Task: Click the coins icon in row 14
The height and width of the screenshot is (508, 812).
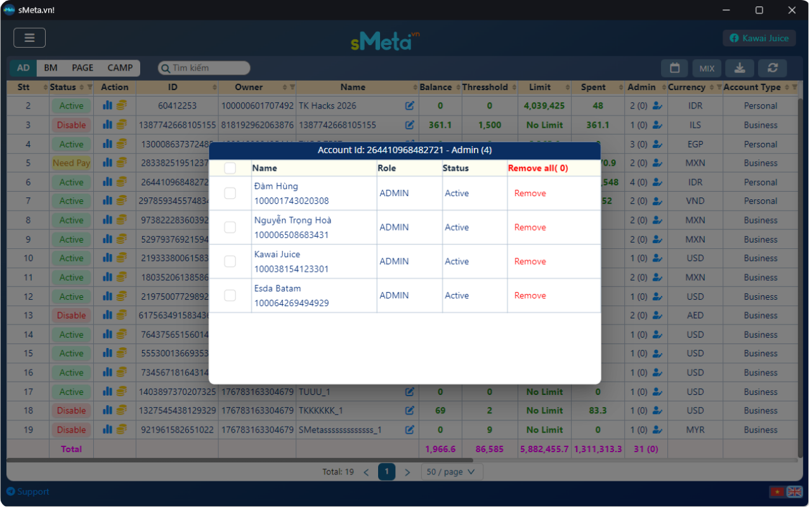Action: point(121,335)
